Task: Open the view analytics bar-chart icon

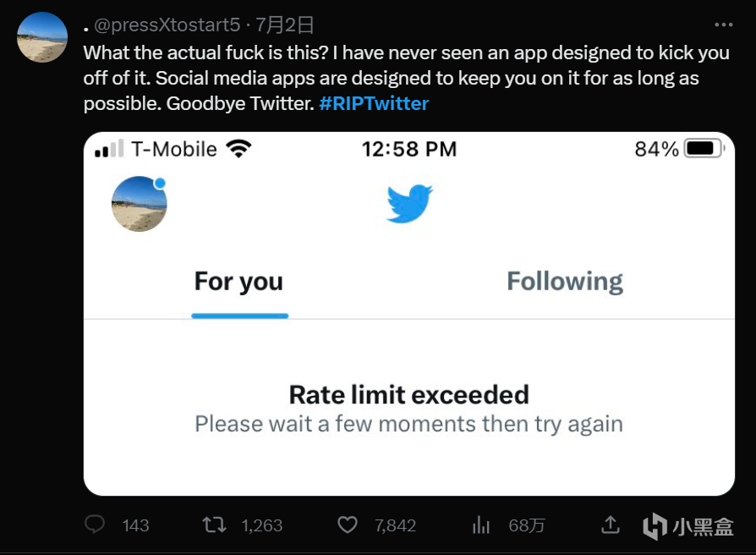Action: [x=480, y=525]
